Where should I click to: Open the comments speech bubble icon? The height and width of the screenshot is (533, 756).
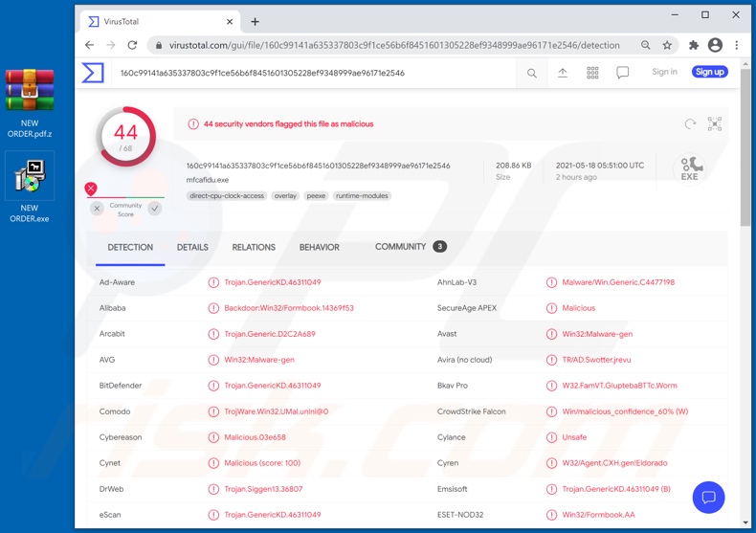622,73
